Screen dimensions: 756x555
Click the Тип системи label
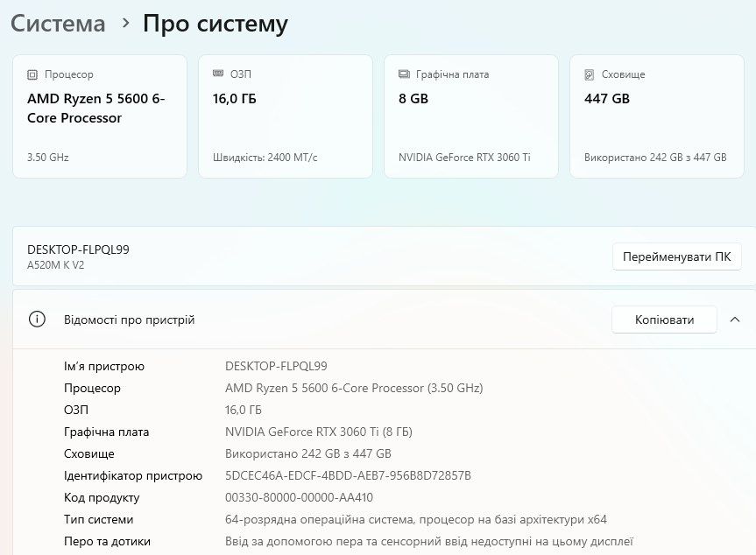click(98, 519)
